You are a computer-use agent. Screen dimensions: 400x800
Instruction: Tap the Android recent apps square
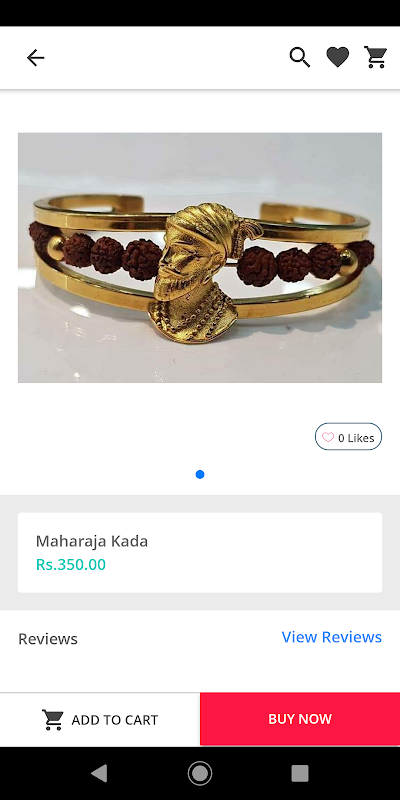[300, 773]
